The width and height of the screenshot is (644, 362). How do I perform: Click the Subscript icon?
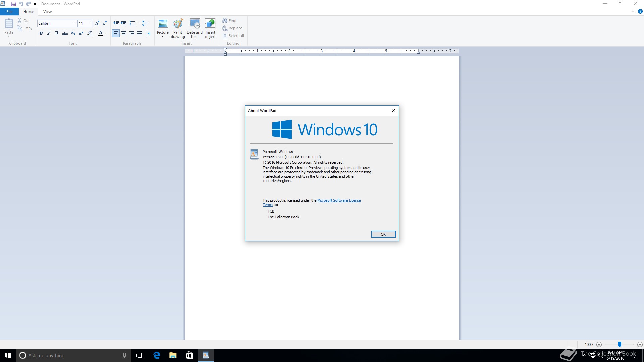click(73, 33)
